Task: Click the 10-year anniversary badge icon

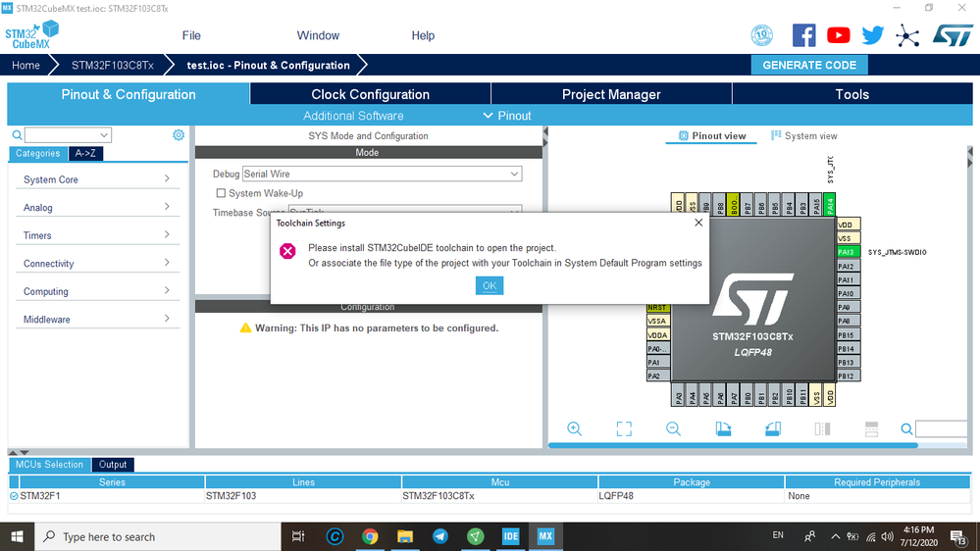Action: point(762,35)
